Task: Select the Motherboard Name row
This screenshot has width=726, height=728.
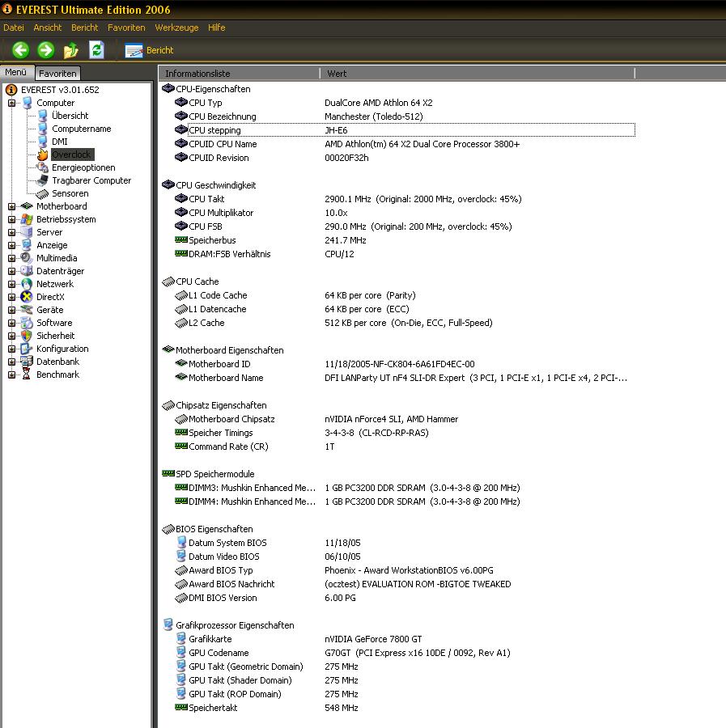Action: (x=405, y=378)
